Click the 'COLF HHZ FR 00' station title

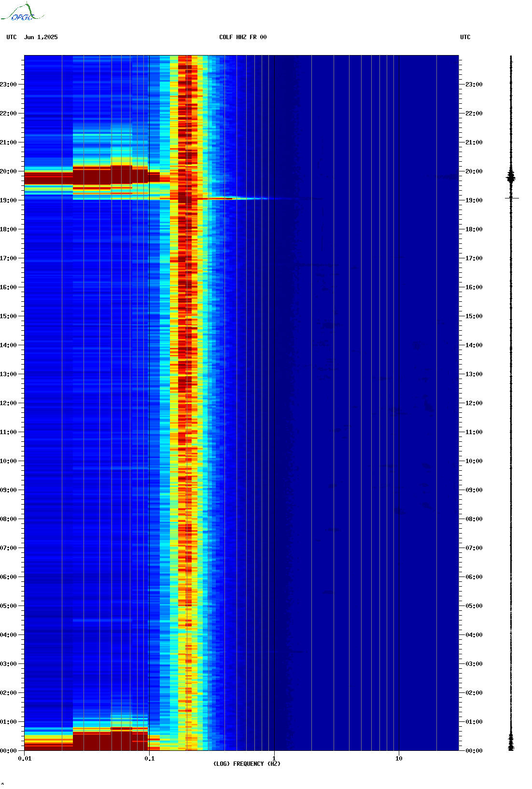[x=243, y=37]
